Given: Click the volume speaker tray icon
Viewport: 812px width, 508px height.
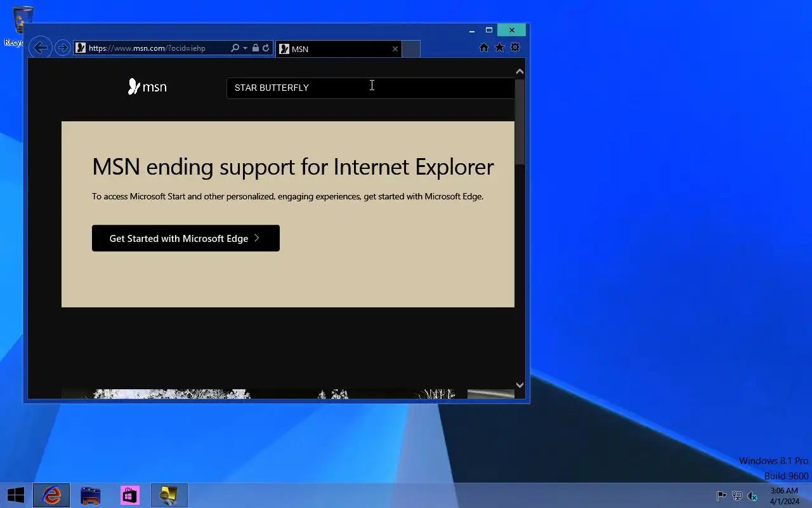Looking at the screenshot, I should (x=752, y=496).
